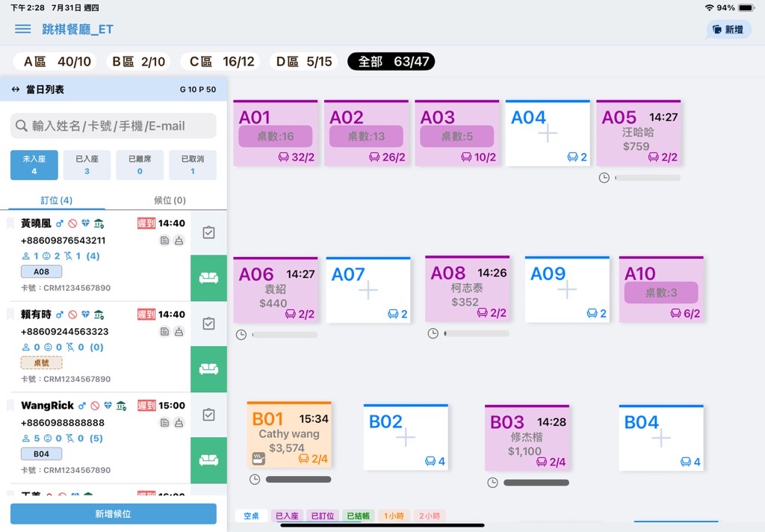Collapse the 當日列表 panel with arrow icon
765x532 pixels.
coord(16,90)
